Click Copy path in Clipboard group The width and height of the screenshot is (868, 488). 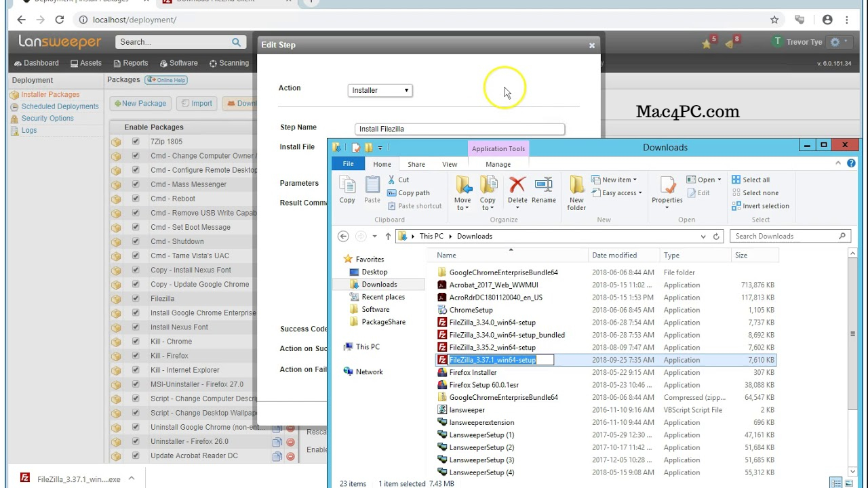(x=409, y=193)
